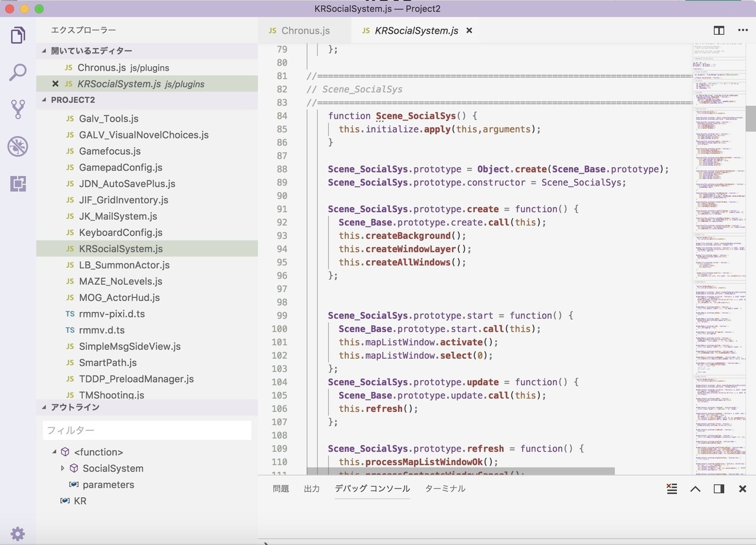
Task: Open SmartPath.js file
Action: tap(147, 362)
